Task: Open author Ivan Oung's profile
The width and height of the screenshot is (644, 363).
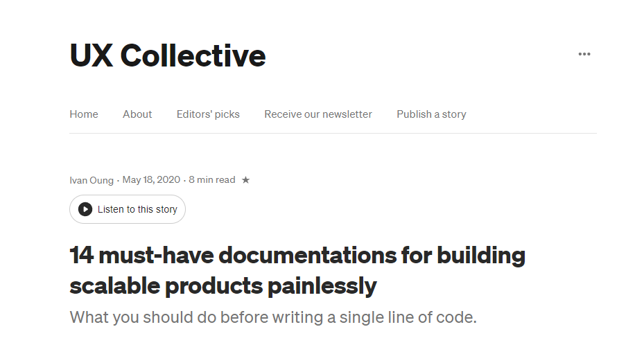Action: [92, 180]
